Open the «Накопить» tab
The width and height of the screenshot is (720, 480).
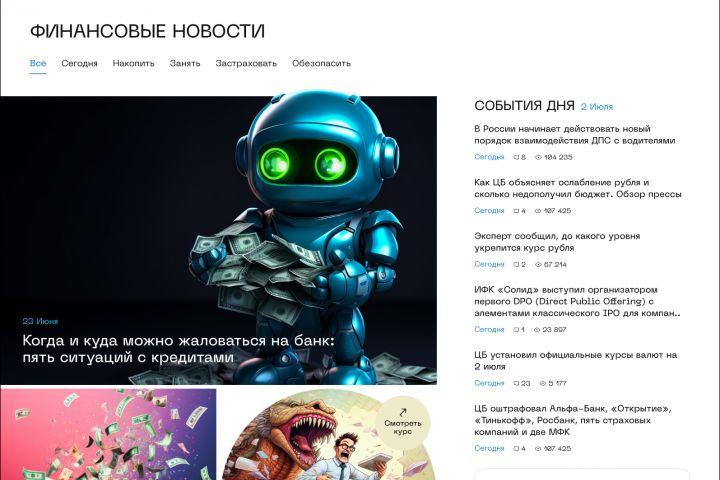point(134,63)
